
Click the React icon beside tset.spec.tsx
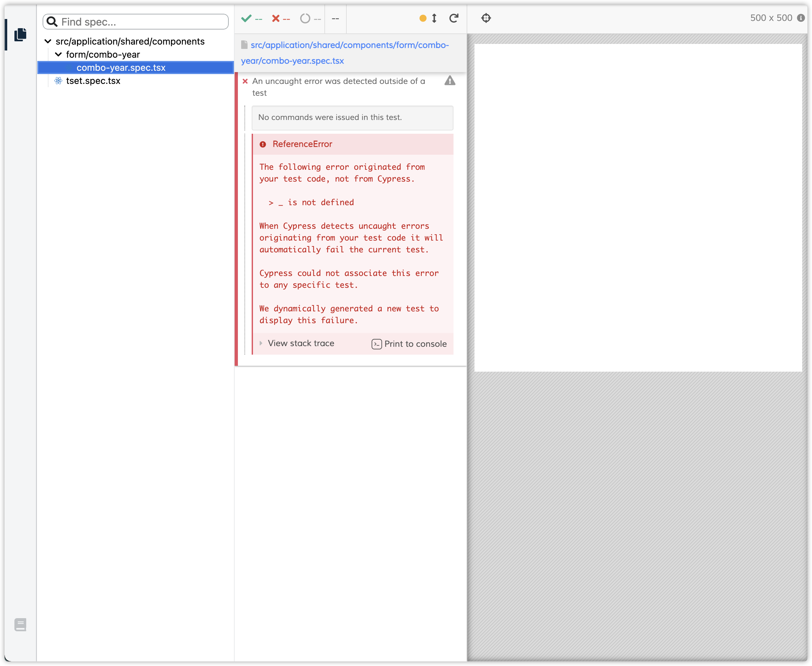[58, 81]
